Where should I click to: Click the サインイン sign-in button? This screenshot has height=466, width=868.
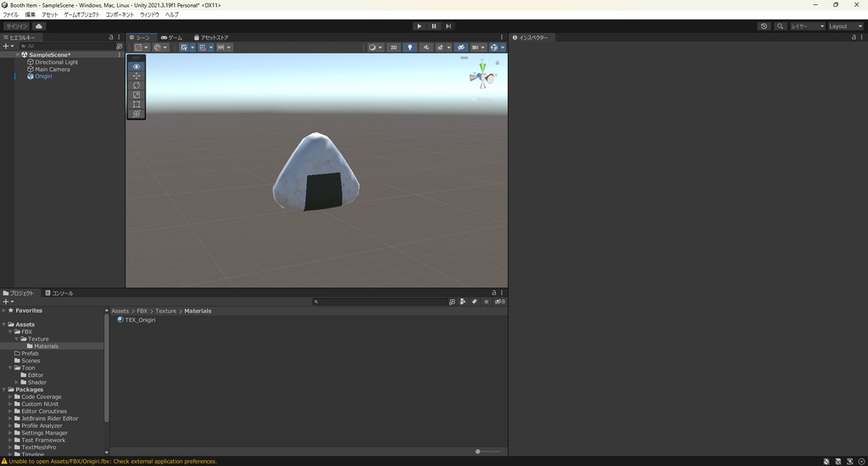17,26
